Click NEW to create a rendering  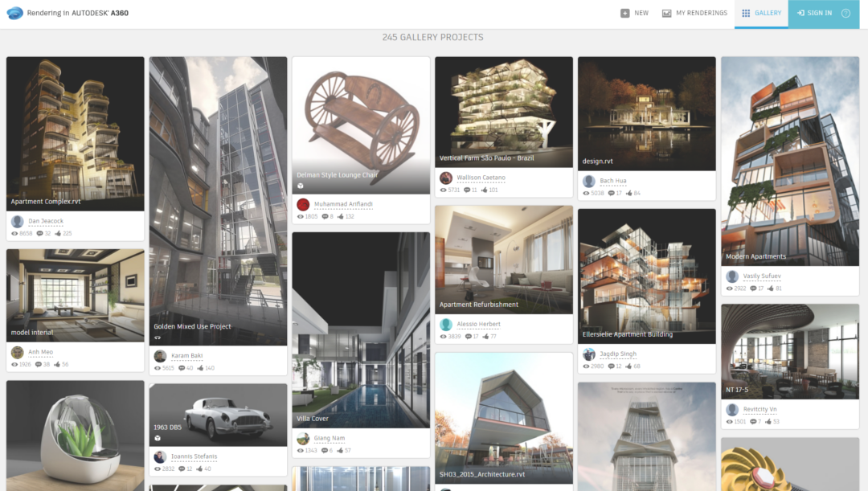point(635,12)
